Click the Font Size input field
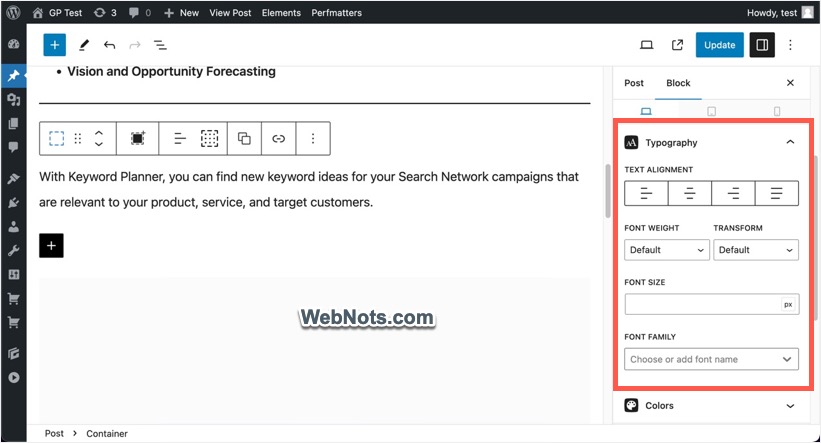Image resolution: width=821 pixels, height=443 pixels. click(702, 304)
